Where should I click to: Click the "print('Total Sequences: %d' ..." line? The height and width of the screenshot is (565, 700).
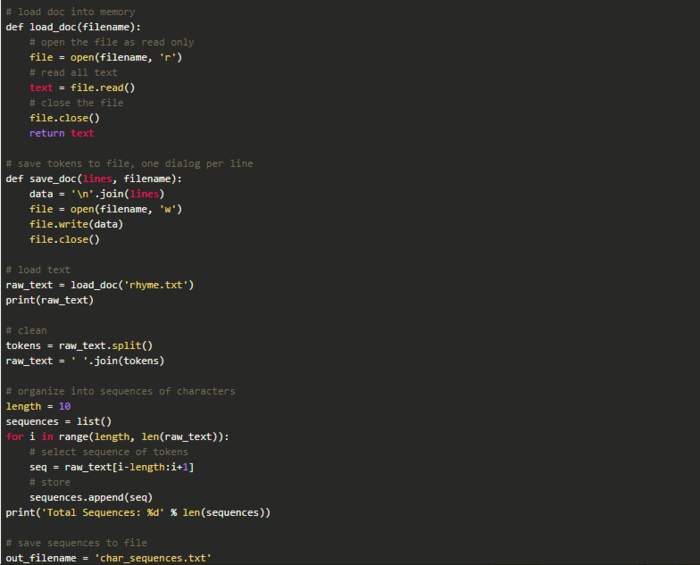138,513
